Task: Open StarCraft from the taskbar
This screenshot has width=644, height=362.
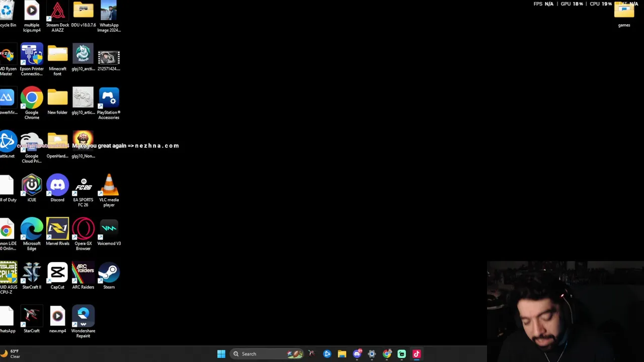Action: [312, 354]
